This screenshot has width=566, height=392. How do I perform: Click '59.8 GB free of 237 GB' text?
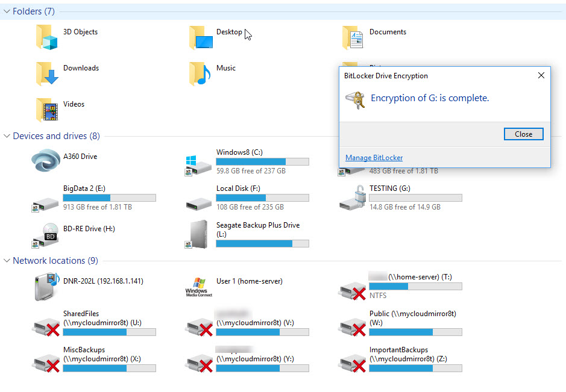coord(251,171)
